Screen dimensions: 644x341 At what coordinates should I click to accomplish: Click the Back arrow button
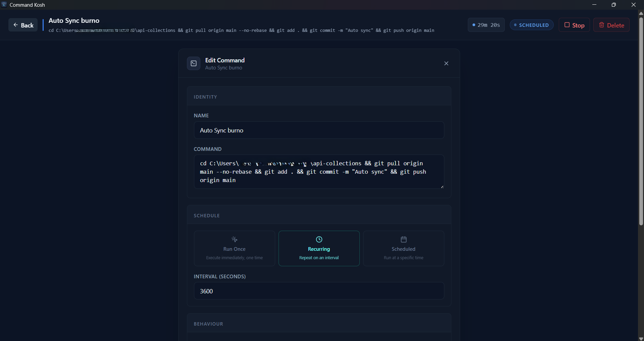[x=23, y=25]
